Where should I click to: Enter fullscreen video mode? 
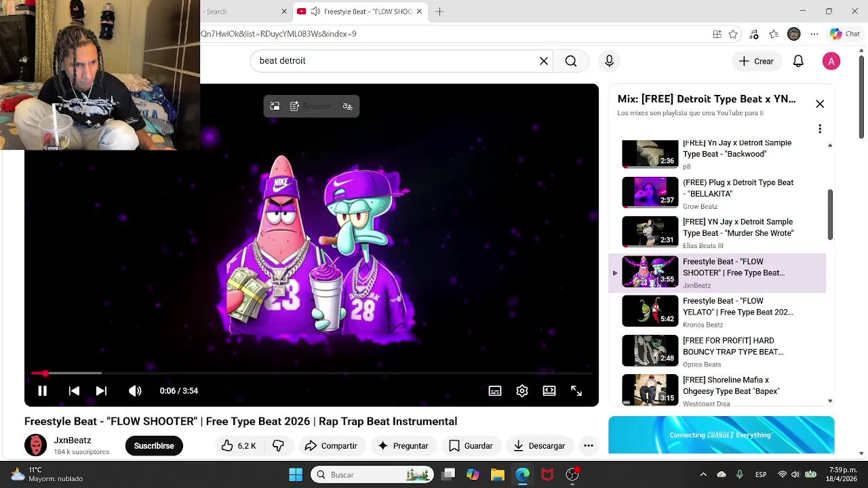[x=576, y=391]
